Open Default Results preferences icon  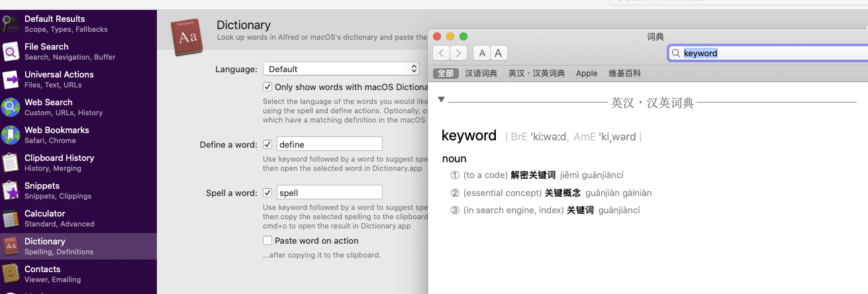tap(11, 24)
